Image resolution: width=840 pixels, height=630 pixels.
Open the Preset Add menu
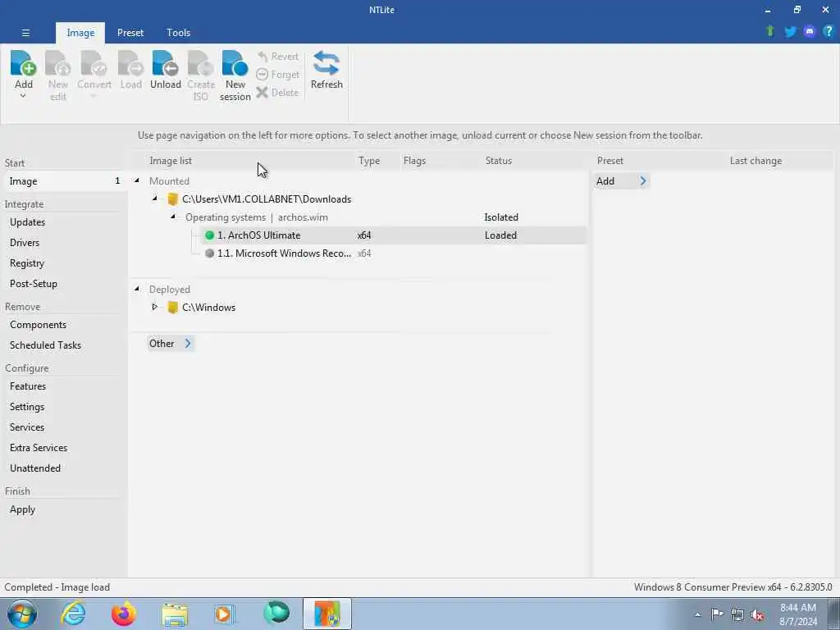click(x=622, y=181)
